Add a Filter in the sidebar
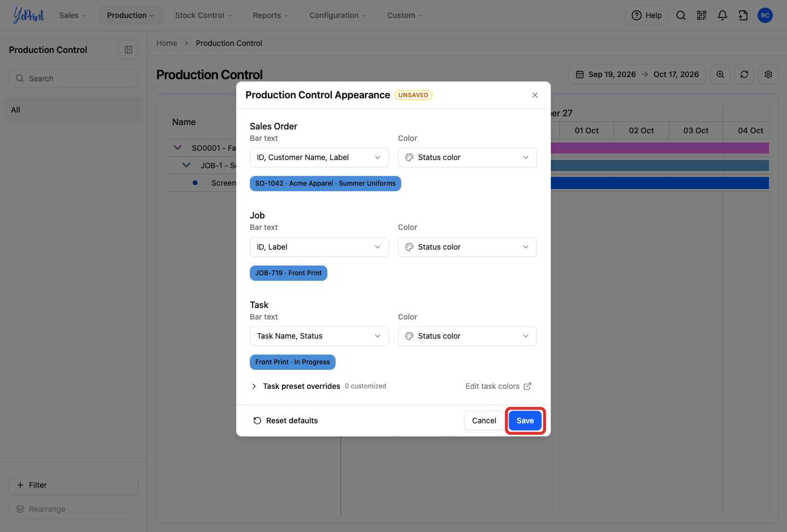 pos(73,485)
